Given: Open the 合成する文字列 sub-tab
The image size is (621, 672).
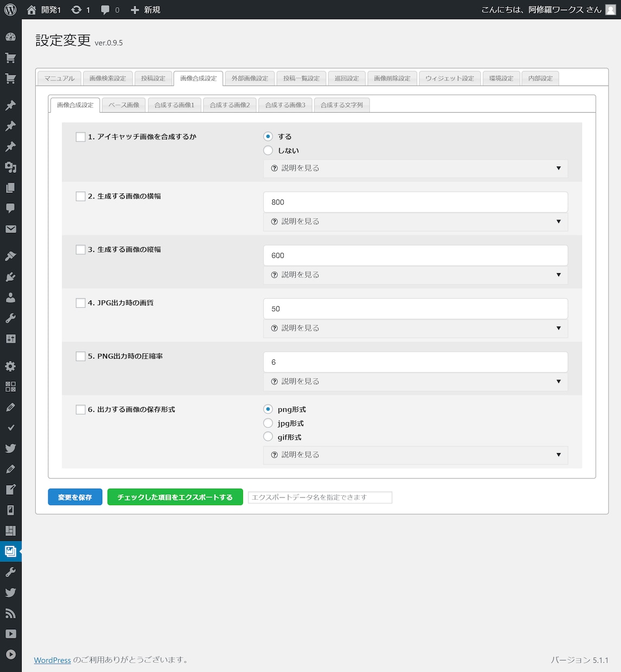Looking at the screenshot, I should 342,105.
